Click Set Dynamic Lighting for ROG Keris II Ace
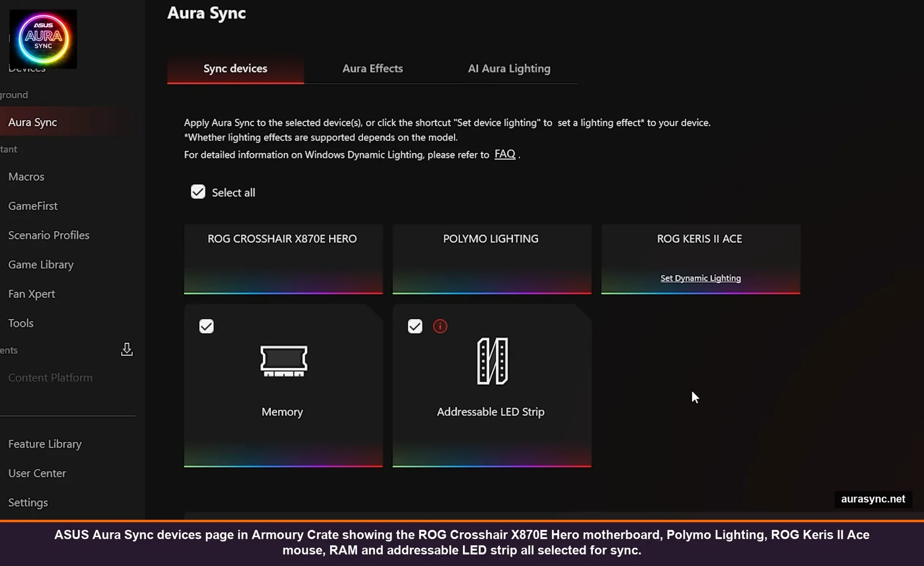 tap(700, 278)
